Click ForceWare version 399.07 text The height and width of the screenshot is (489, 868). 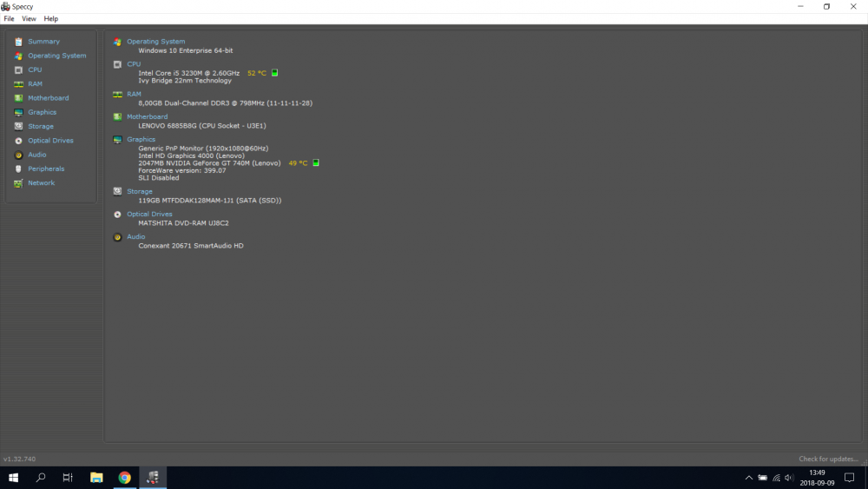click(x=182, y=170)
